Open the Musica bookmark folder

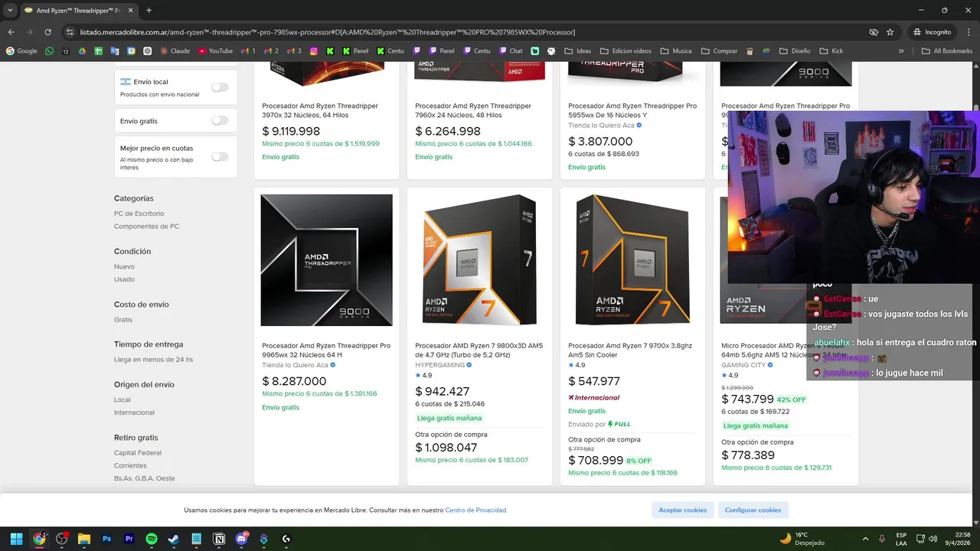tap(675, 51)
